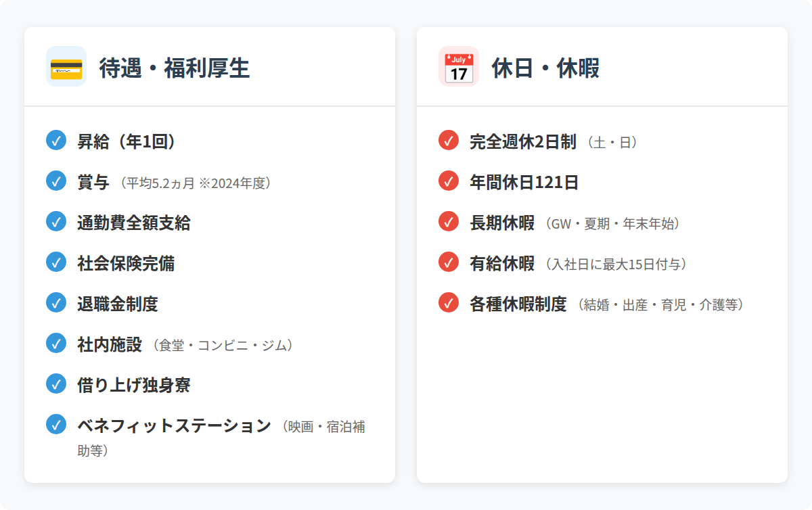Click the blue check icon beside 賞与
812x510 pixels.
56,181
